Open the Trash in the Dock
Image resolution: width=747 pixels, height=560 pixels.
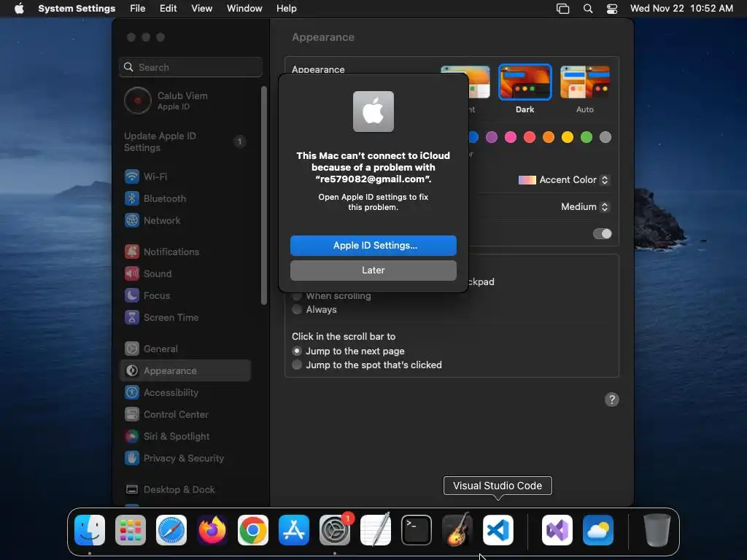(x=657, y=530)
